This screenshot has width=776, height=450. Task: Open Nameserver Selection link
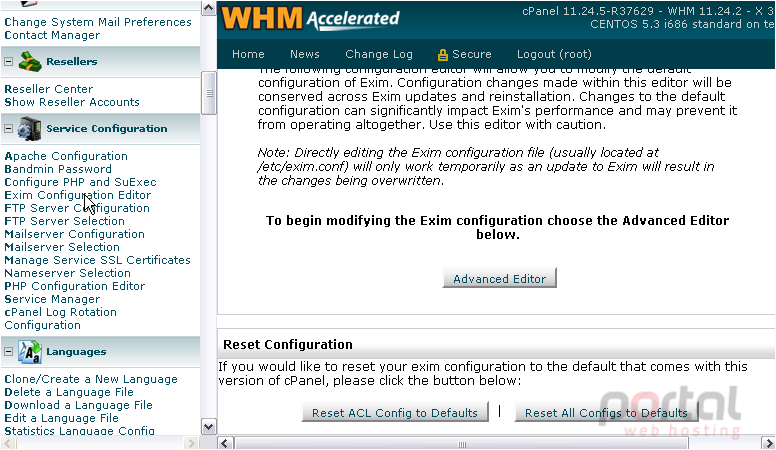[x=67, y=273]
